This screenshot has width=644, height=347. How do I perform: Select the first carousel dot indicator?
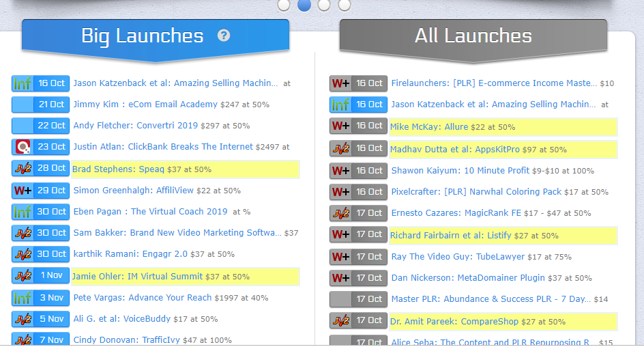point(284,5)
